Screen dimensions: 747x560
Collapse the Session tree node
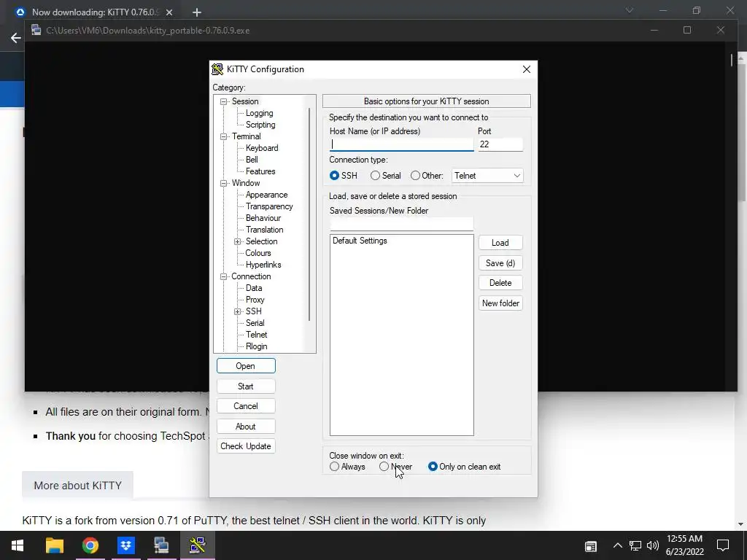[x=223, y=102]
